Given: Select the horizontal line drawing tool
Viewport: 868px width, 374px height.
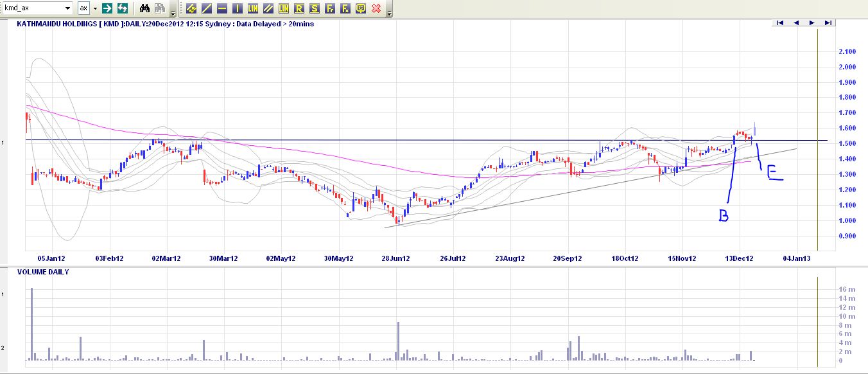Looking at the screenshot, I should click(221, 8).
